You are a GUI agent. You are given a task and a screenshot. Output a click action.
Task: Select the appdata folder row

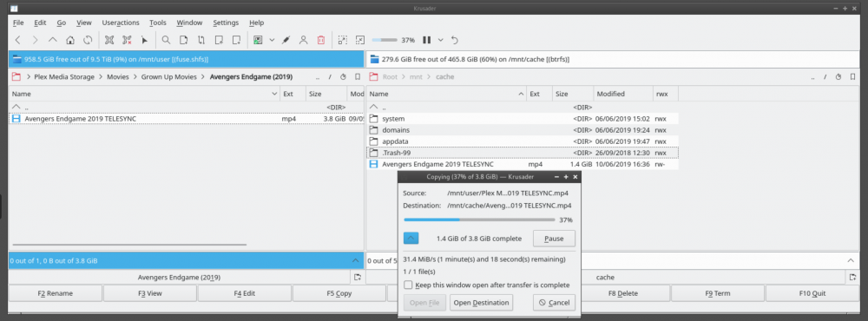(523, 141)
